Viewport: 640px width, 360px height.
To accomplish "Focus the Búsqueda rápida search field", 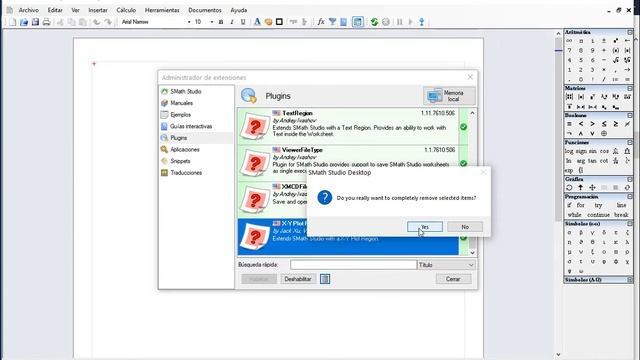I will tap(353, 265).
